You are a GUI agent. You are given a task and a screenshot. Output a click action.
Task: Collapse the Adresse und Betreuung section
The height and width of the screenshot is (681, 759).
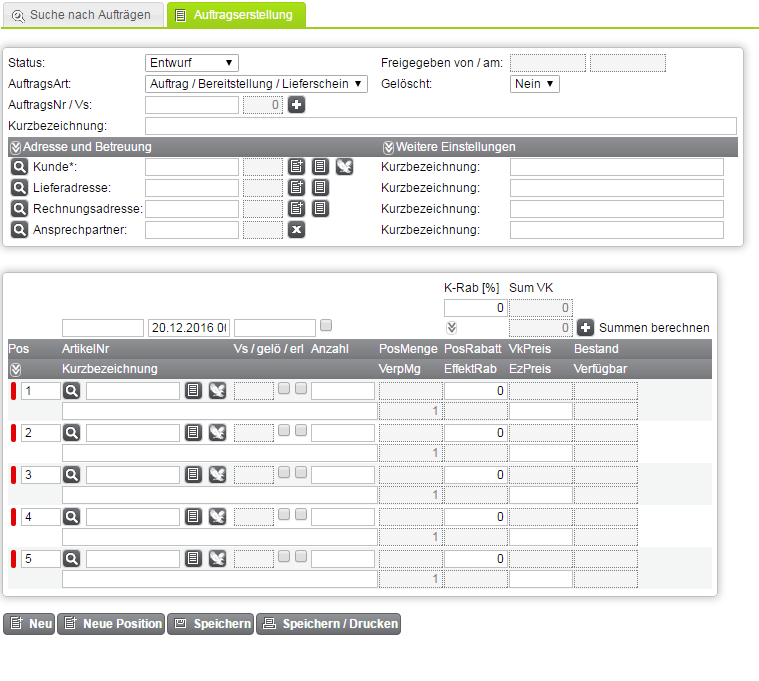point(15,147)
